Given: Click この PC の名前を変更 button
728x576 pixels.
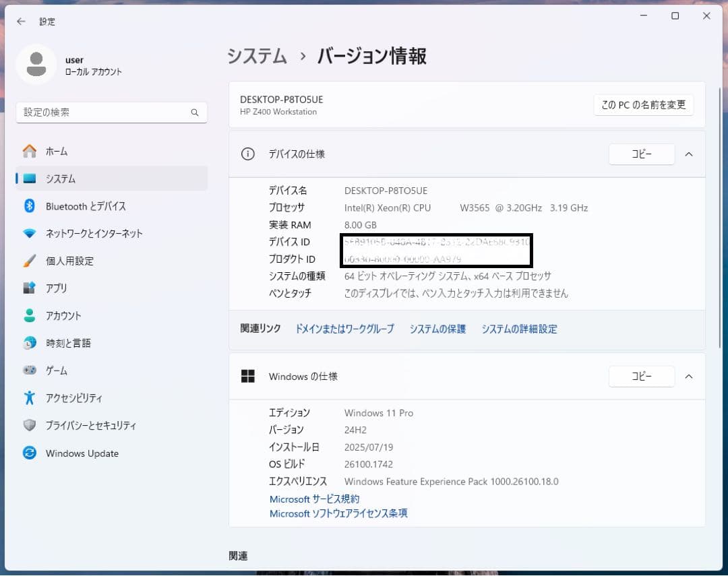Looking at the screenshot, I should pyautogui.click(x=642, y=105).
